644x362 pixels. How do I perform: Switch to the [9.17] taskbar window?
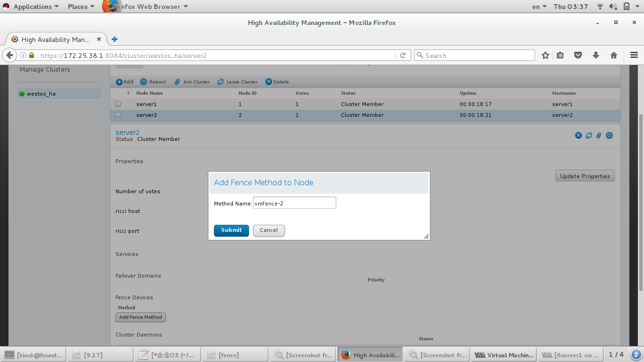100,355
